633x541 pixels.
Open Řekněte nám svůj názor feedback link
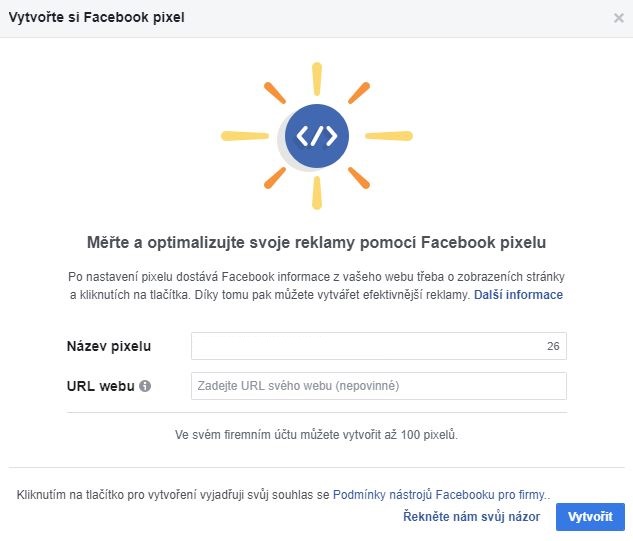coord(472,516)
